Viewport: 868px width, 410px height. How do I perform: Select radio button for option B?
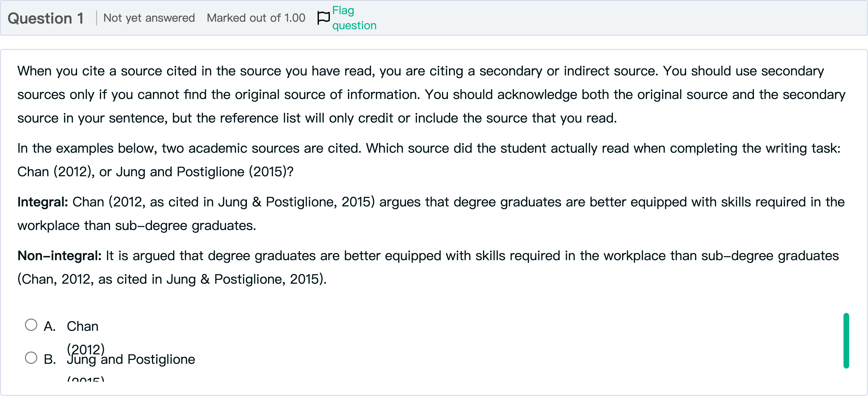click(31, 357)
